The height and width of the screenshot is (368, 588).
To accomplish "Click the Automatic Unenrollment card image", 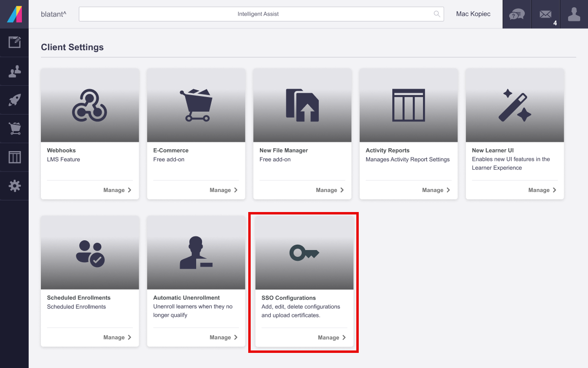I will coord(196,252).
